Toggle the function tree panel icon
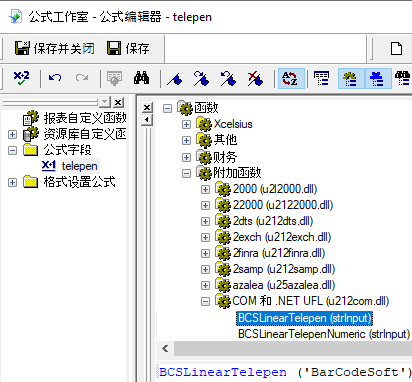412x382 pixels. (351, 79)
